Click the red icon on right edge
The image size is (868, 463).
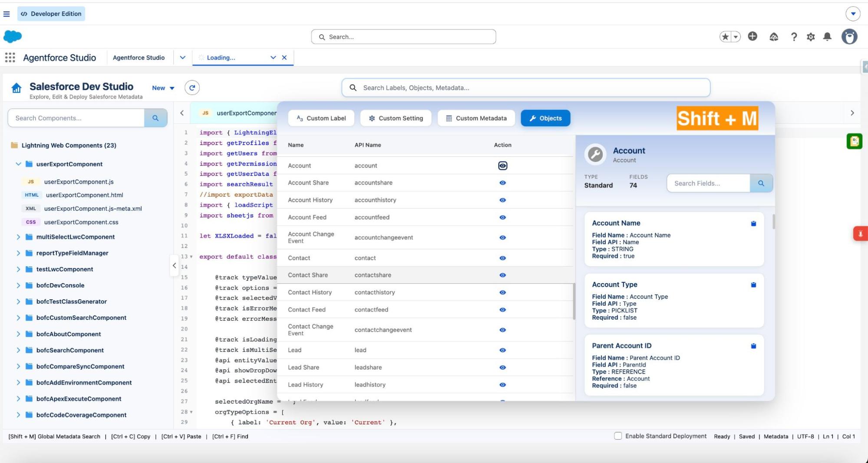click(x=860, y=234)
